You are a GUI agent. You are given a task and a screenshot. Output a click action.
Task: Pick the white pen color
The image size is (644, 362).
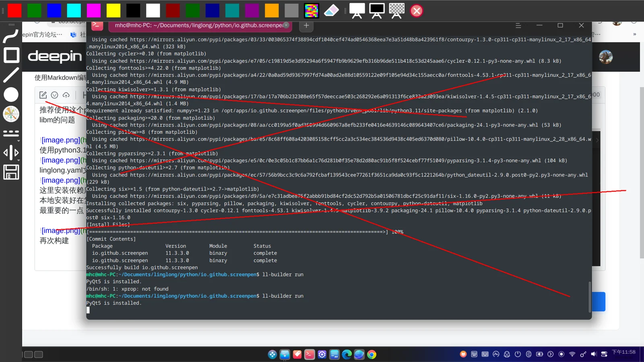(153, 10)
